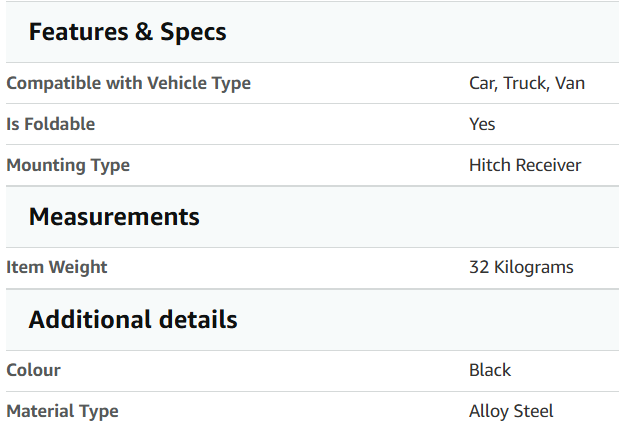This screenshot has height=431, width=619.
Task: Click the Item Weight label
Action: [57, 267]
